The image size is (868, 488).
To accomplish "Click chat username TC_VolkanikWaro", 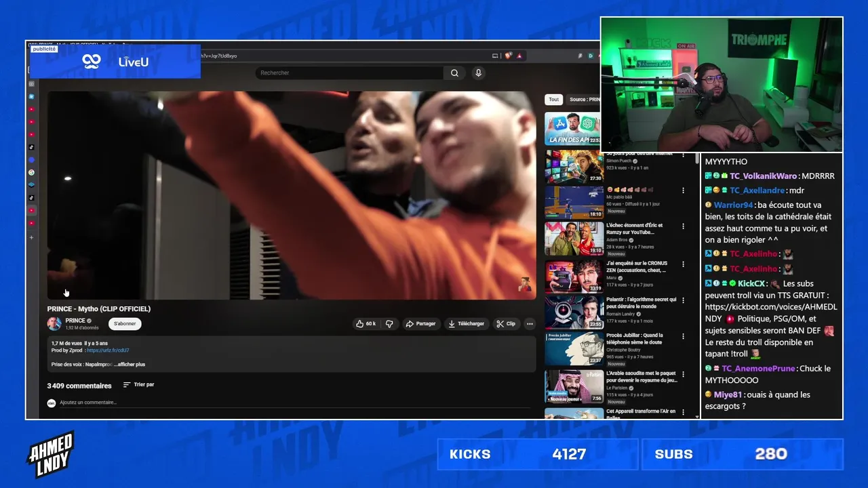I will pyautogui.click(x=763, y=176).
